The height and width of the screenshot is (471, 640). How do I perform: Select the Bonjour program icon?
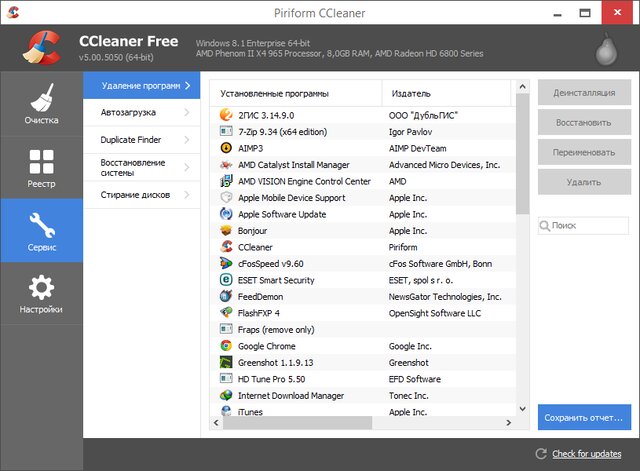tap(226, 230)
